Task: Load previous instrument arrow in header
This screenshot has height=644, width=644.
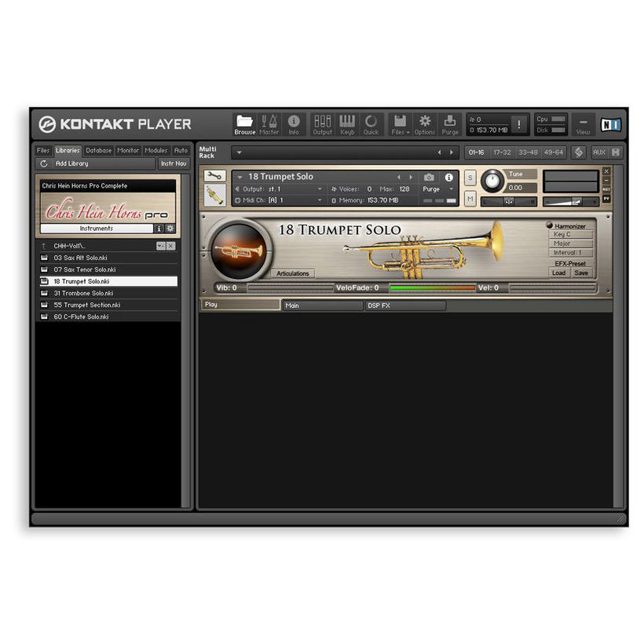Action: [399, 177]
